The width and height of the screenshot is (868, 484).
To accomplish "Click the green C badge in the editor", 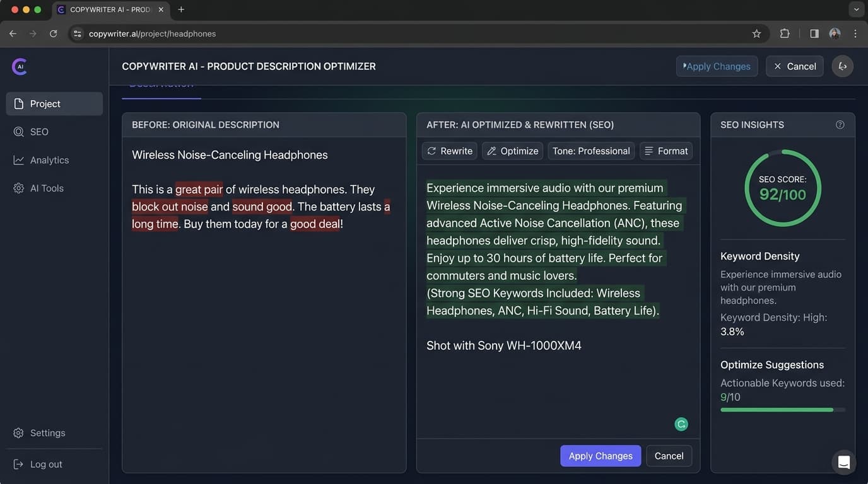I will (681, 424).
